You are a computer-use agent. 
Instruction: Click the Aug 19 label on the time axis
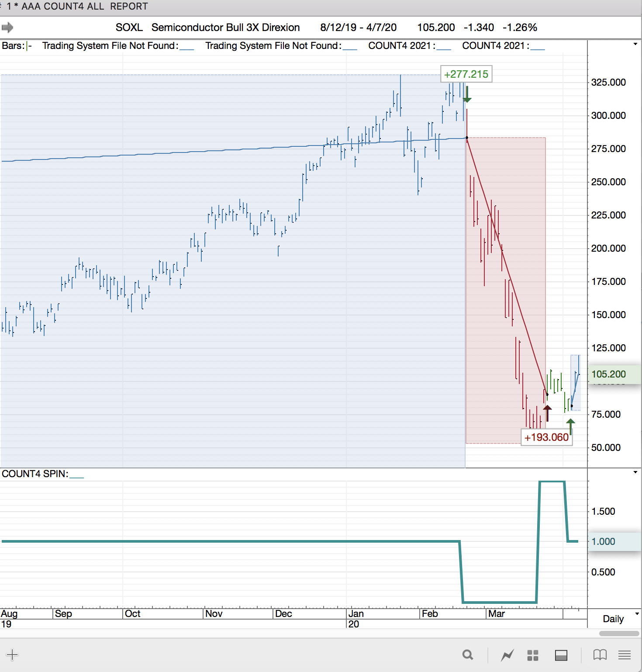pos(9,619)
